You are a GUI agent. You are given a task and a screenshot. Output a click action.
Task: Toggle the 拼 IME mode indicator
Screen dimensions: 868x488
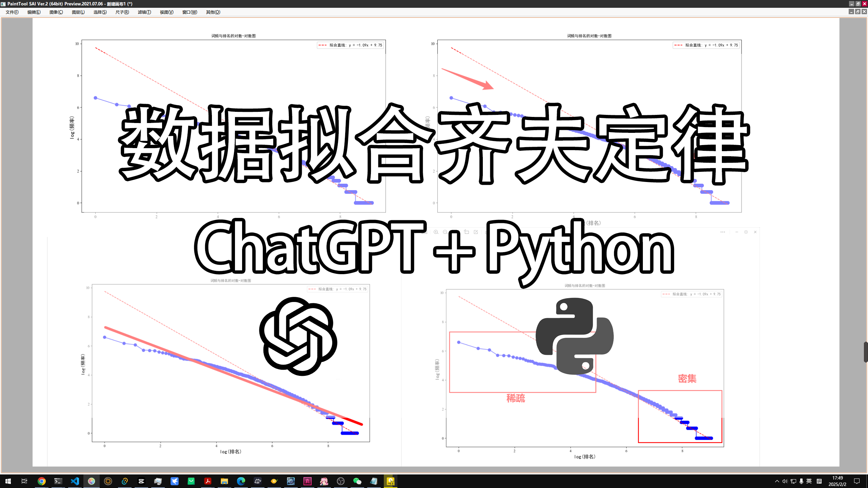[819, 481]
